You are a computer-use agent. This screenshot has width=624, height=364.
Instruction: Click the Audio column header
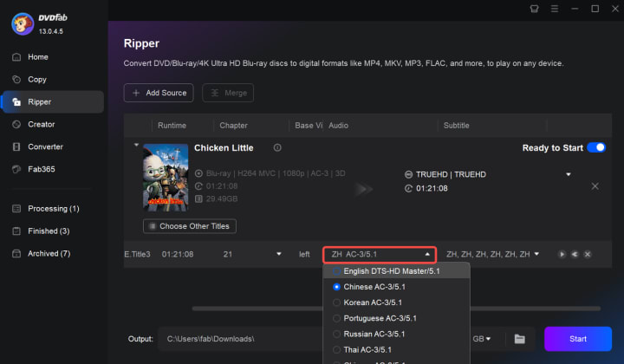(338, 126)
